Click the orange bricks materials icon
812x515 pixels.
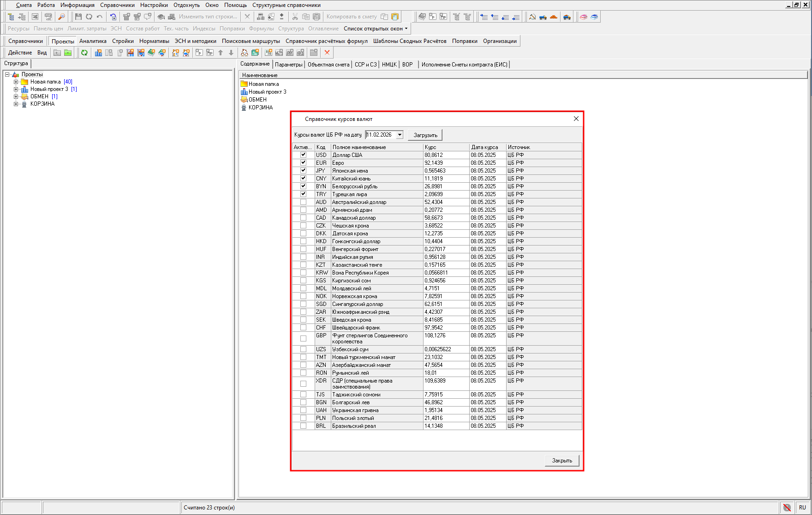click(x=554, y=17)
